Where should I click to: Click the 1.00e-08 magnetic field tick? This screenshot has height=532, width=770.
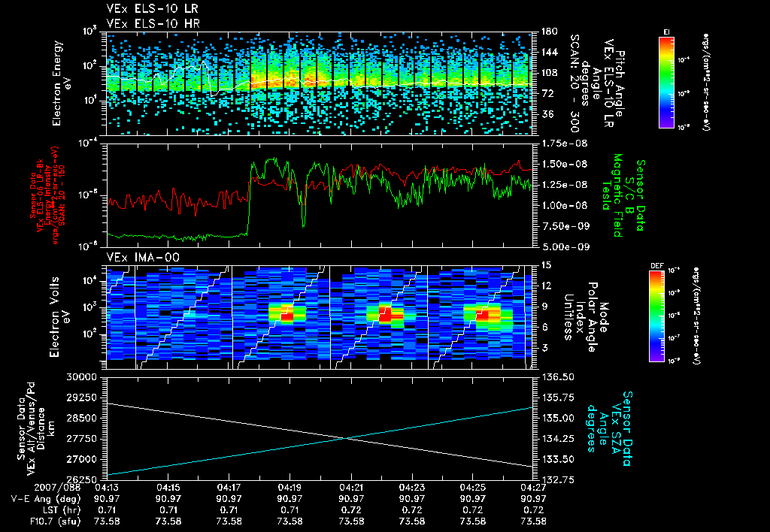[564, 206]
